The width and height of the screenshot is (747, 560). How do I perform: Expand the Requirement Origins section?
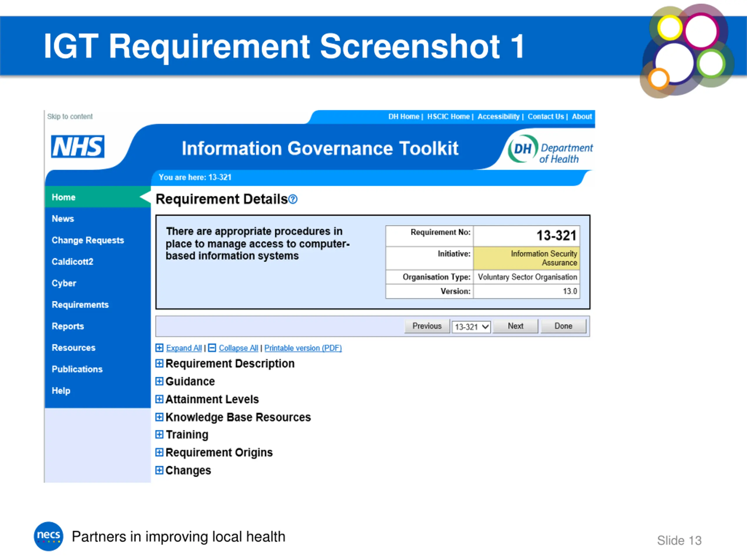pos(159,452)
